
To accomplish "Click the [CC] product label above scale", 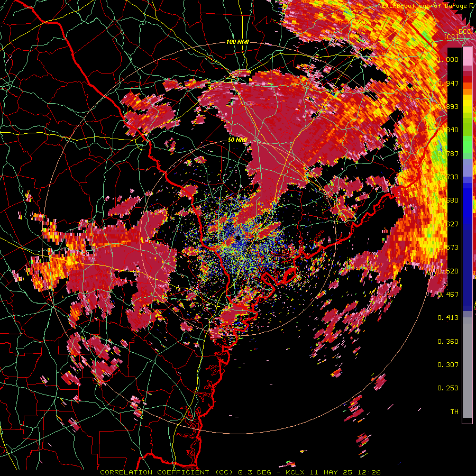I will 452,36.
